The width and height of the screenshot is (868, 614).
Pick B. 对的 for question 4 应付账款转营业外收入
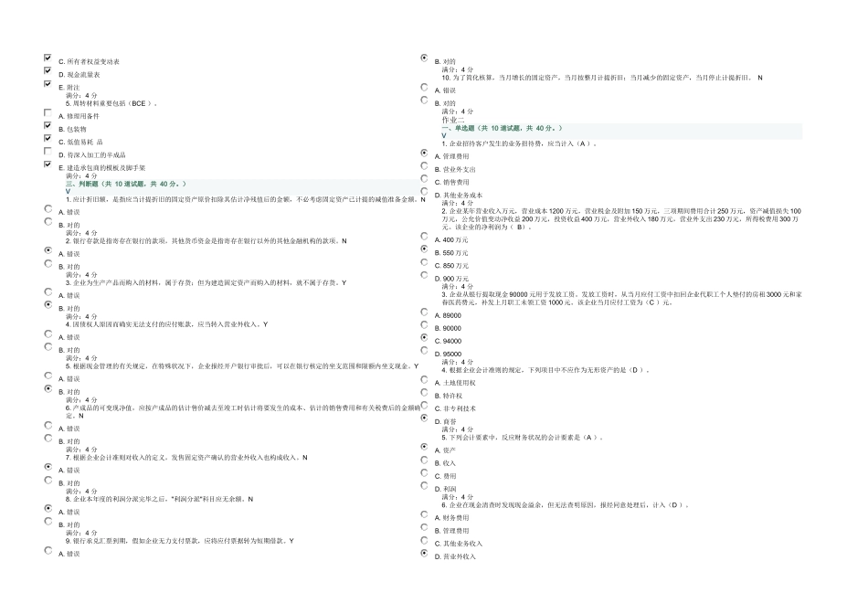[x=48, y=346]
